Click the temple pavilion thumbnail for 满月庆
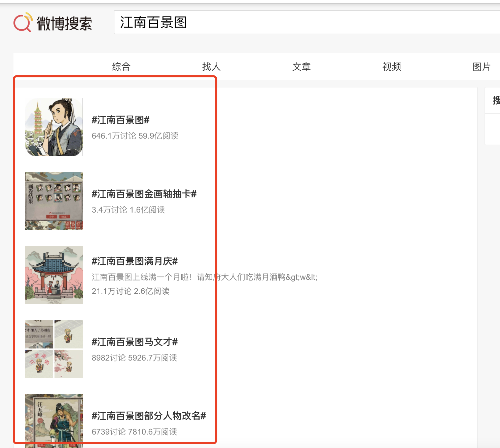Screen dimensions: 500x448 (54, 275)
